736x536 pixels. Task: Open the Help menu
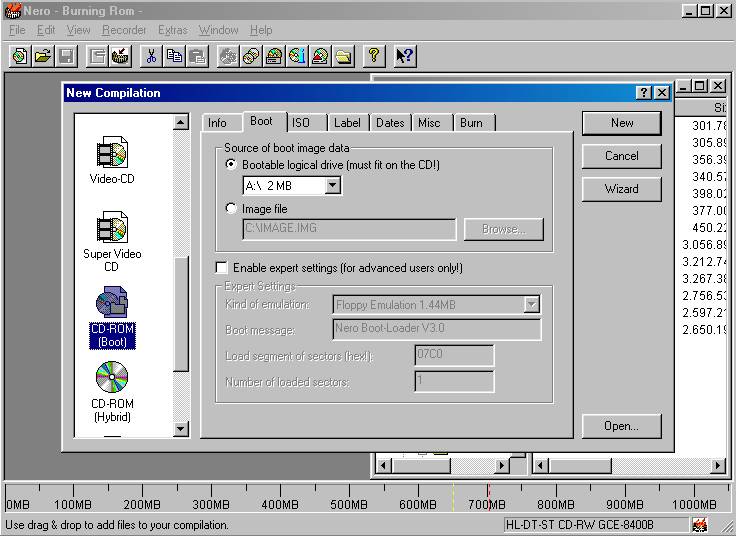[x=261, y=30]
